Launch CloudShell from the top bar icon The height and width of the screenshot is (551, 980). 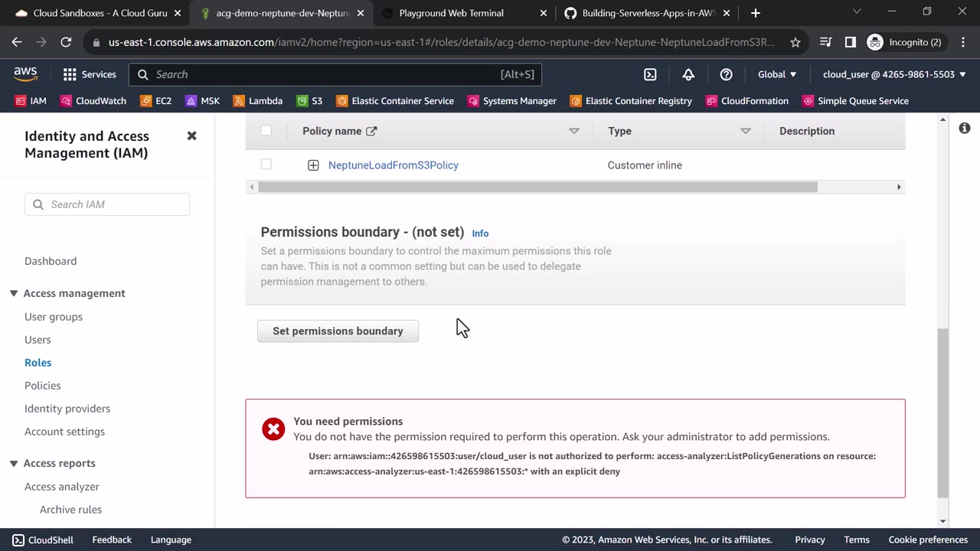coord(650,74)
